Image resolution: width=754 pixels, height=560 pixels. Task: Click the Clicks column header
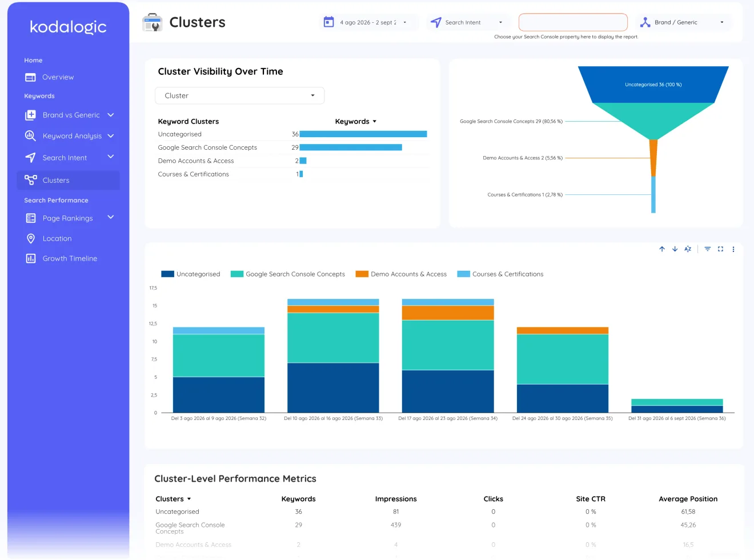494,499
